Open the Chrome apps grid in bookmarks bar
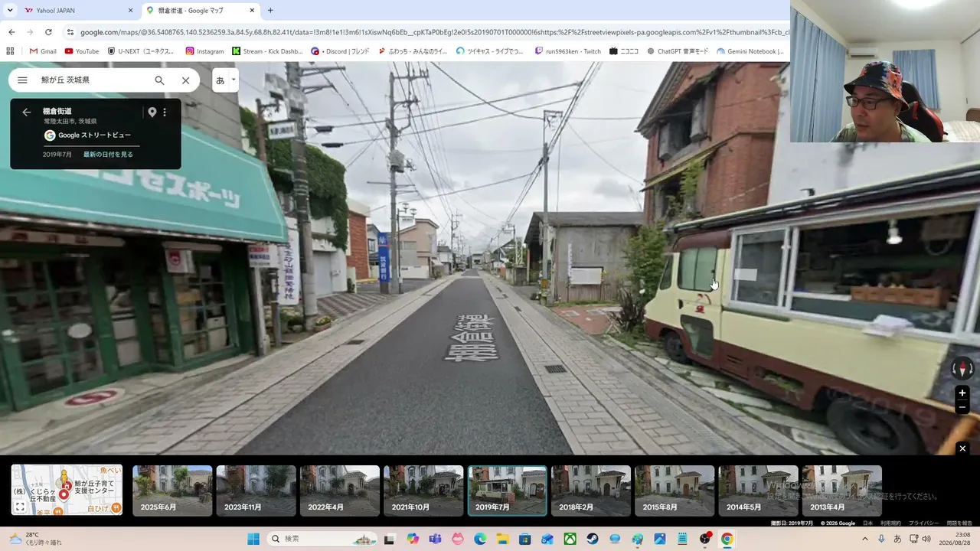This screenshot has height=551, width=980. (10, 51)
